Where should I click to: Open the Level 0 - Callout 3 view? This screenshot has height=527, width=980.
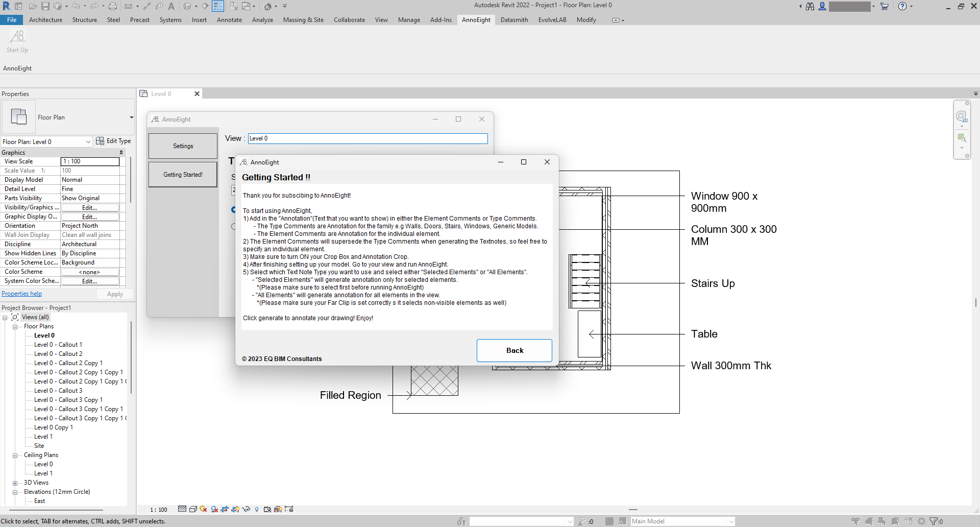(58, 391)
